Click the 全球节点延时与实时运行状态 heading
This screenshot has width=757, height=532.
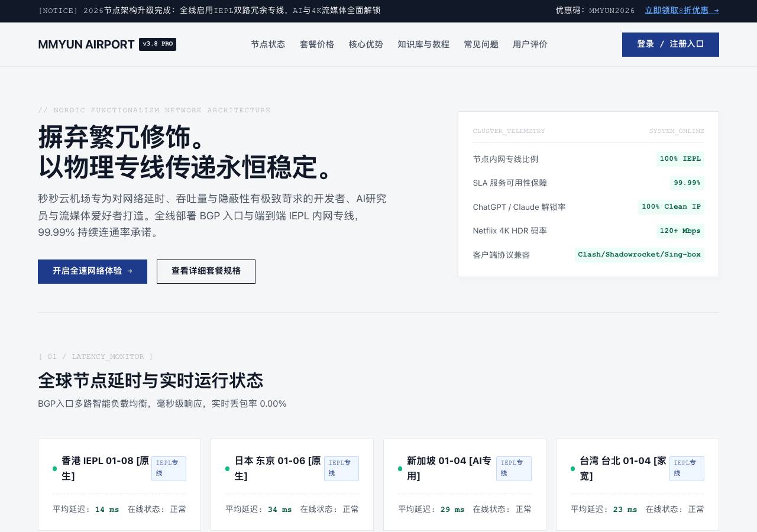151,380
